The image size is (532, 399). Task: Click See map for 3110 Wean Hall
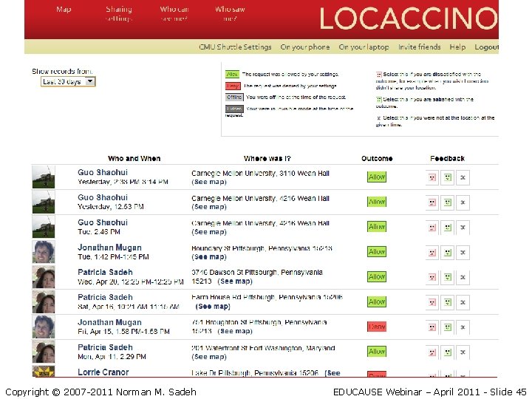(209, 182)
